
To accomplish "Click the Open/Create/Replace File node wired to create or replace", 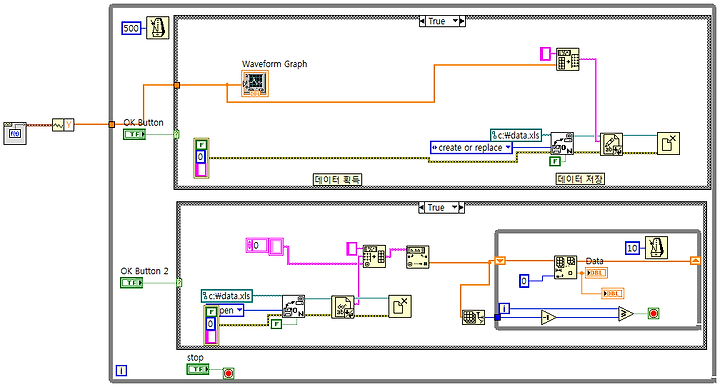I will click(562, 143).
